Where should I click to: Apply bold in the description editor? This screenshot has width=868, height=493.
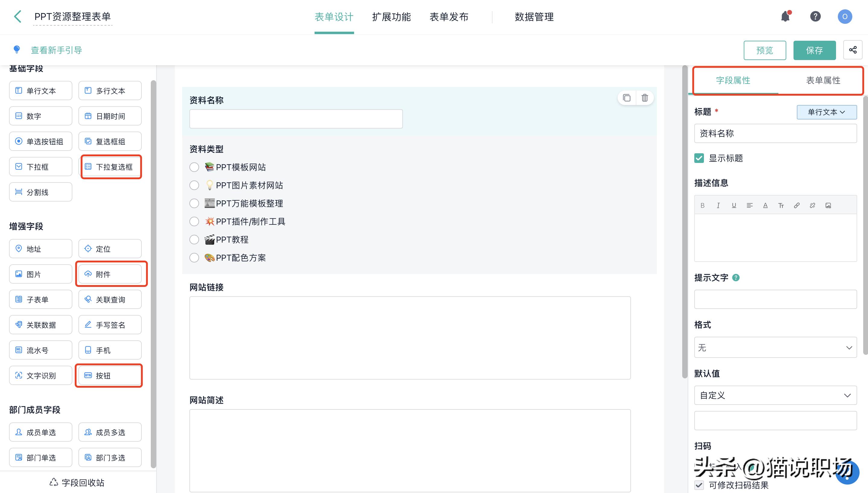[702, 205]
